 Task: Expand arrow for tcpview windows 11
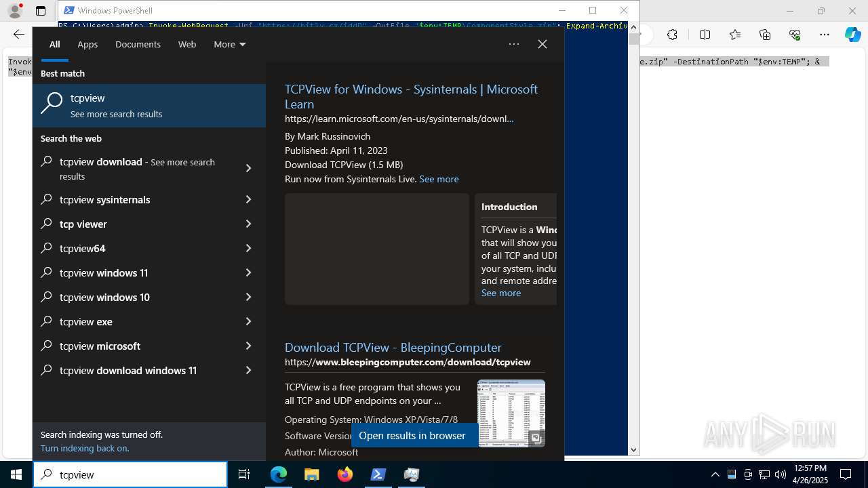(248, 272)
